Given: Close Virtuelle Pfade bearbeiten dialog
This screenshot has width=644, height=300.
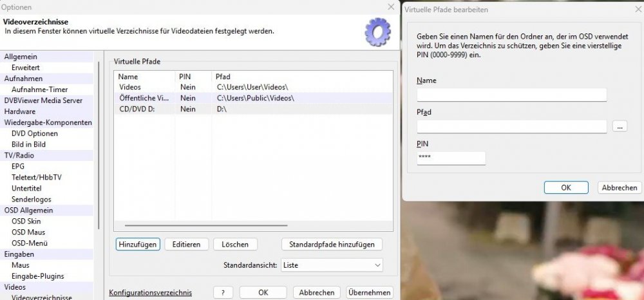Looking at the screenshot, I should (x=638, y=9).
